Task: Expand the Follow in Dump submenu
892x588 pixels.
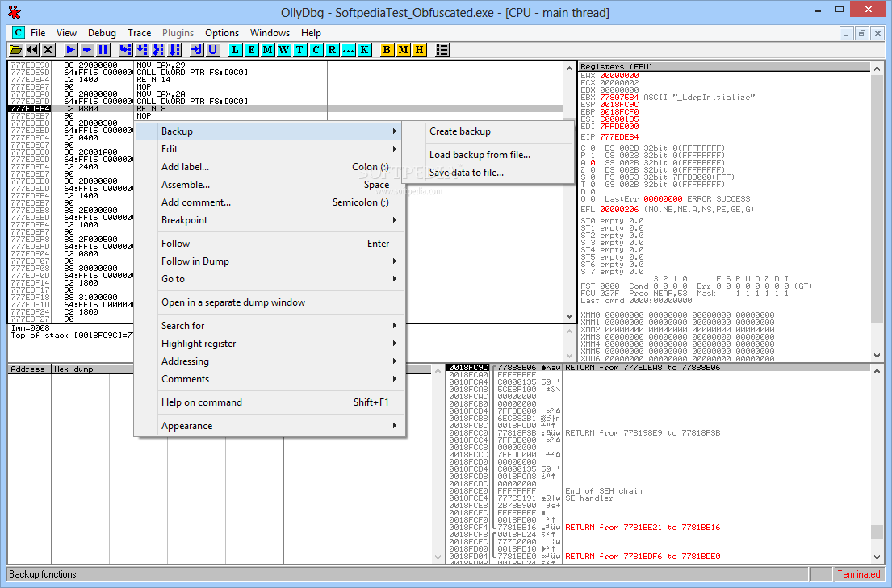Action: pos(269,261)
